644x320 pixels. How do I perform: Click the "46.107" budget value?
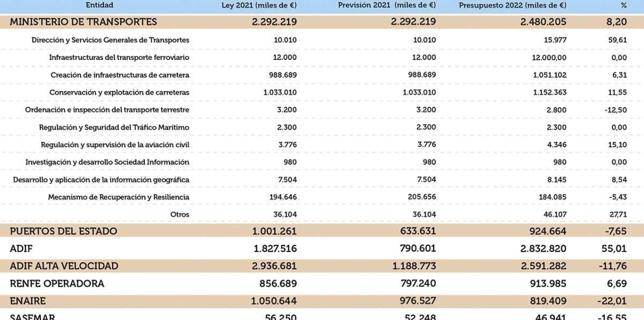point(555,214)
